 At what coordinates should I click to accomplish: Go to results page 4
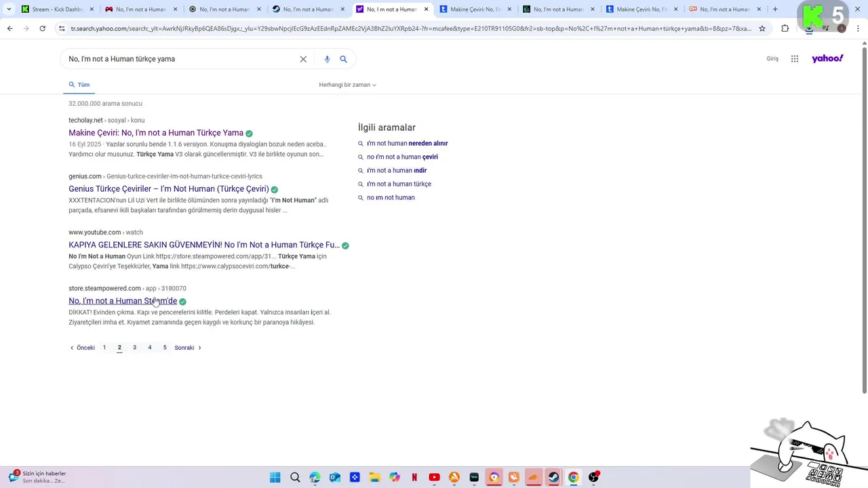coord(150,348)
